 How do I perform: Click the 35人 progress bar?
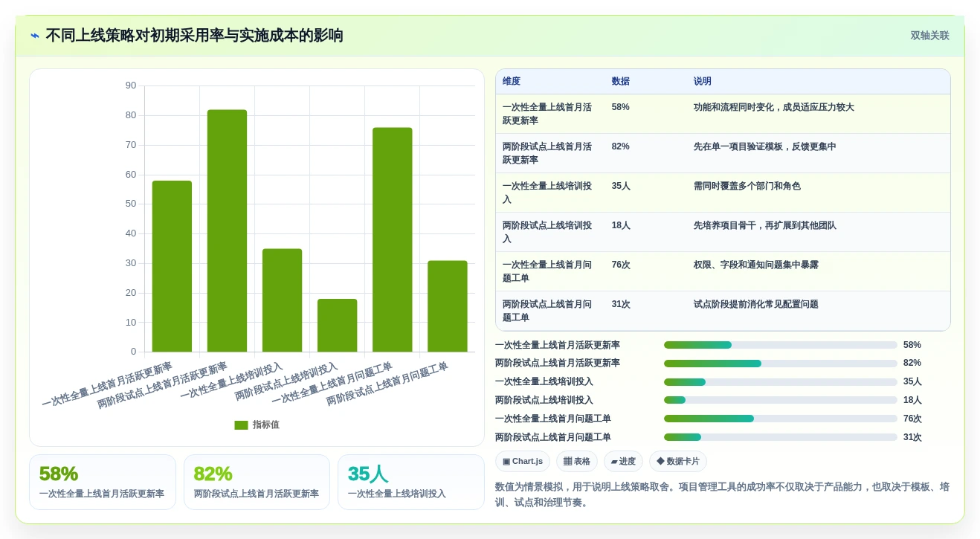coord(781,381)
